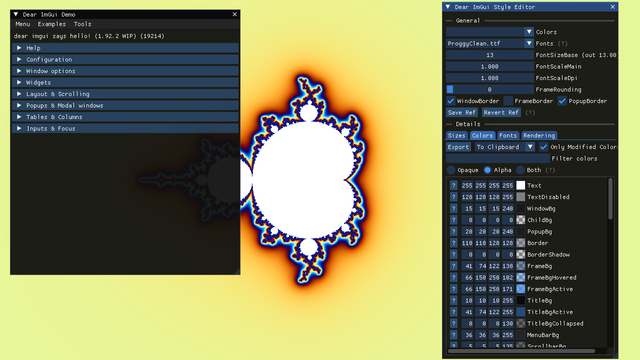The width and height of the screenshot is (640, 360).
Task: Click the ? button in the TitleBg row
Action: click(453, 300)
